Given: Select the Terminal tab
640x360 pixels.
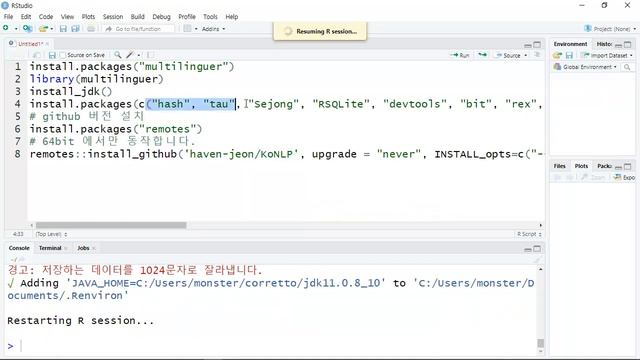Looking at the screenshot, I should (50, 248).
